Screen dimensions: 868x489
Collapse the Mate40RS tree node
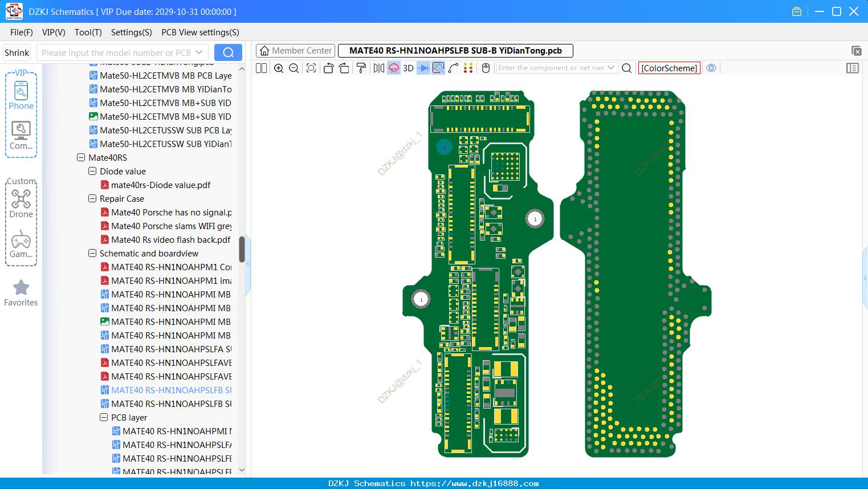click(x=81, y=157)
